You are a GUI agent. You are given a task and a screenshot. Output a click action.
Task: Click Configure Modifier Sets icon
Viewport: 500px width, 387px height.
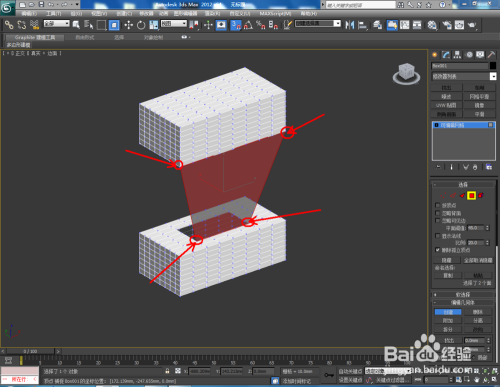tap(489, 167)
